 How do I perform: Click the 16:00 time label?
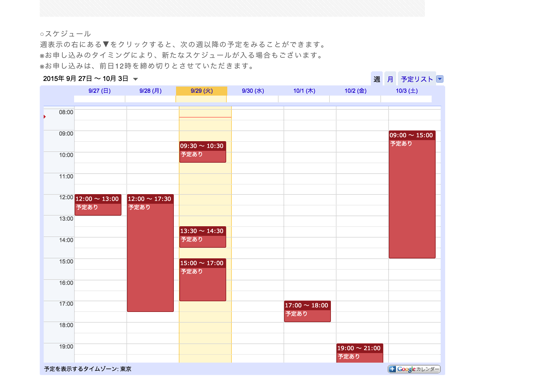point(66,283)
